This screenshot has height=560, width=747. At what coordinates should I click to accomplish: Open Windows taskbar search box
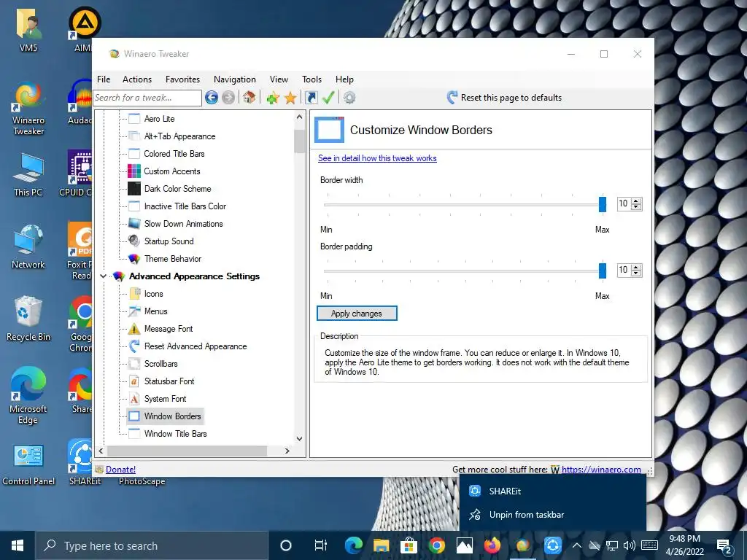pyautogui.click(x=152, y=545)
